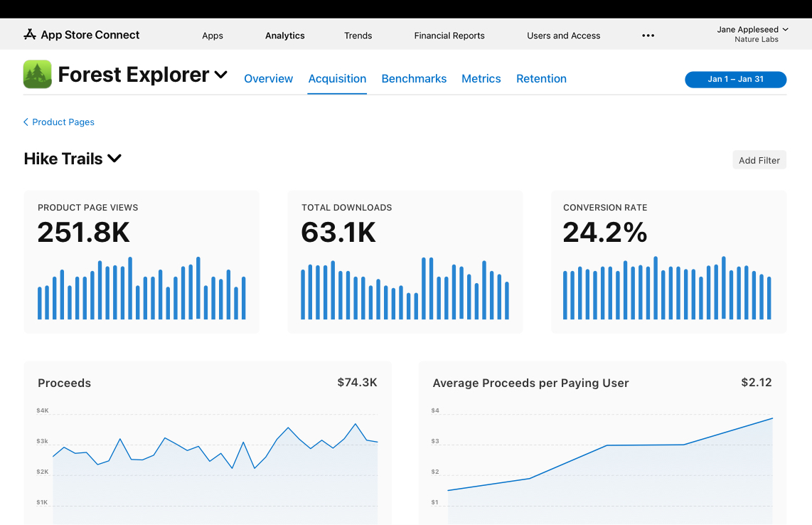
Task: Click the back chevron beside Product Pages
Action: click(x=26, y=122)
